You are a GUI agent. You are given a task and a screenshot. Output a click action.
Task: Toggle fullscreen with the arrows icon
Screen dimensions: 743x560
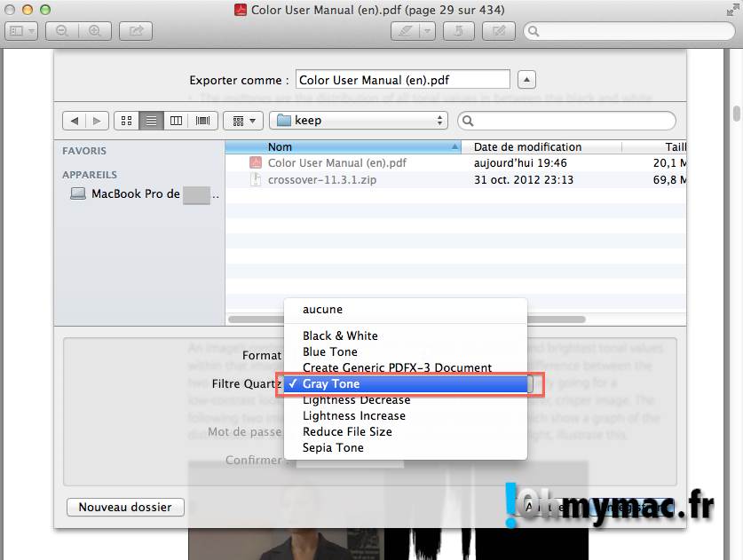[732, 10]
